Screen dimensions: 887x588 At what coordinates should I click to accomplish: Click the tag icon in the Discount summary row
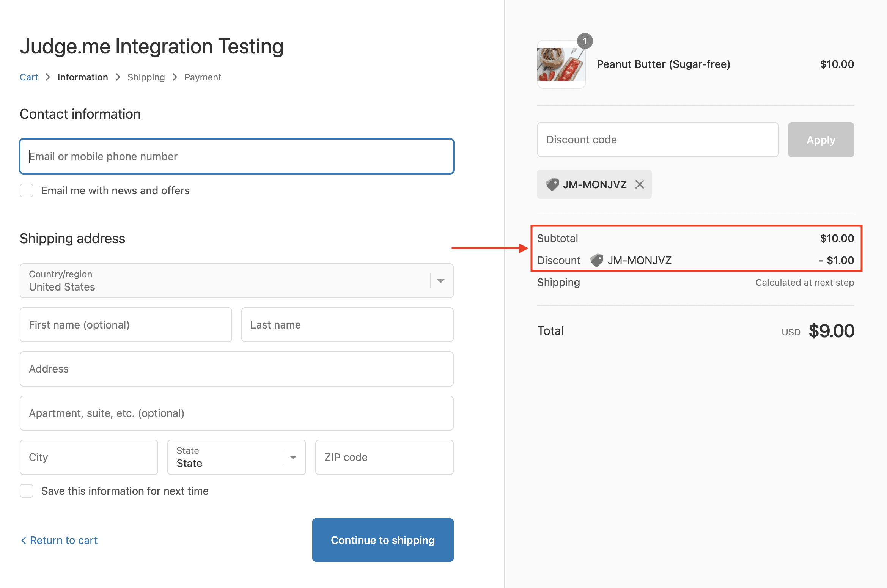(x=596, y=260)
